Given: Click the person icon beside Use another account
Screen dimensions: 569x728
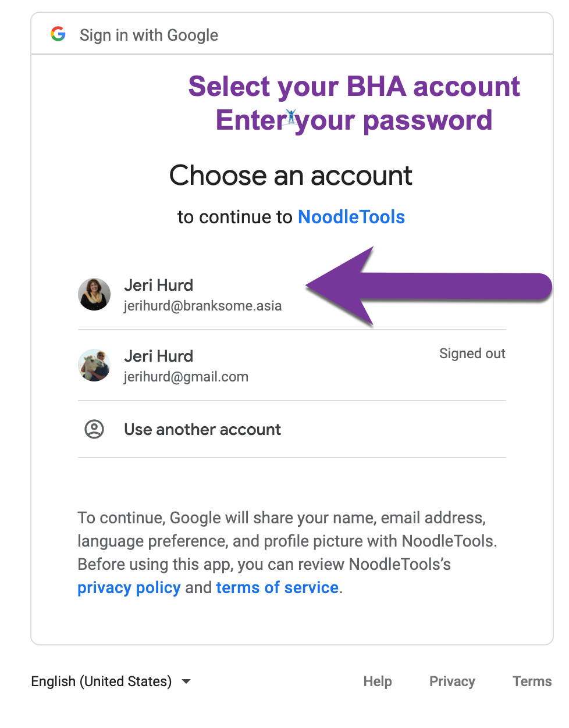Looking at the screenshot, I should [x=94, y=429].
